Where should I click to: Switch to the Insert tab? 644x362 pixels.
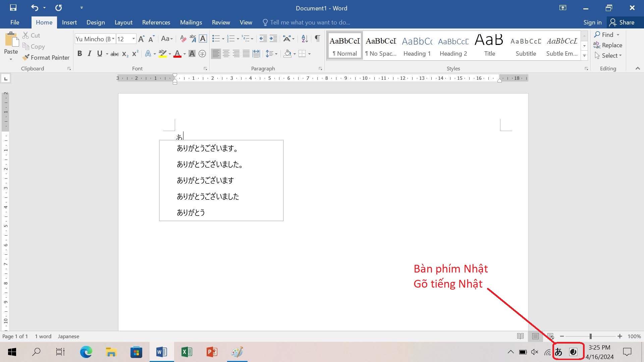pos(69,22)
